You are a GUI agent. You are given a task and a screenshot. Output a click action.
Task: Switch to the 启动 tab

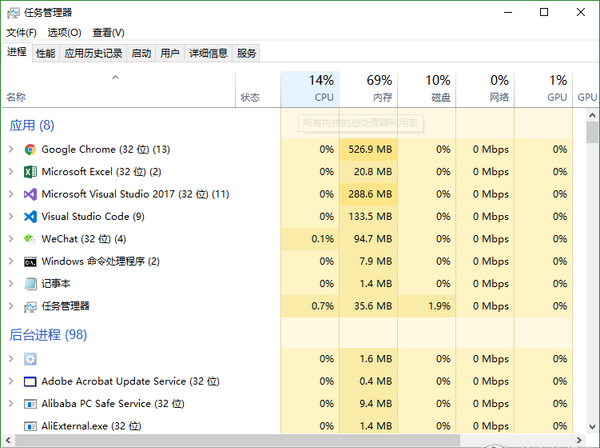pos(141,53)
